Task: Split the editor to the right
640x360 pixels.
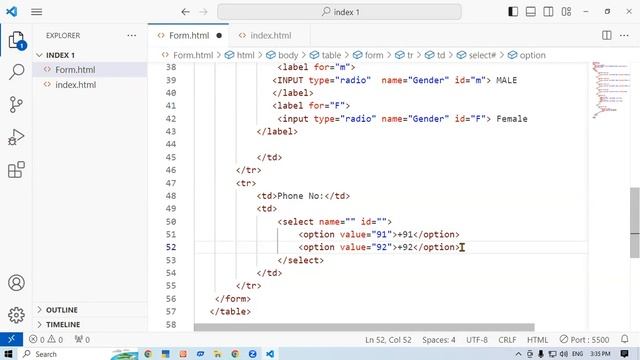Action: [x=607, y=36]
